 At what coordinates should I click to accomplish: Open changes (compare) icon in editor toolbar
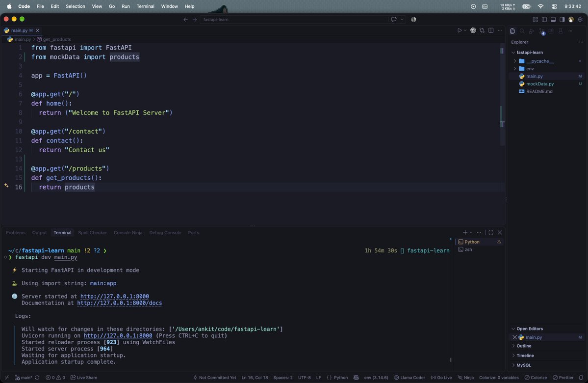click(x=482, y=30)
